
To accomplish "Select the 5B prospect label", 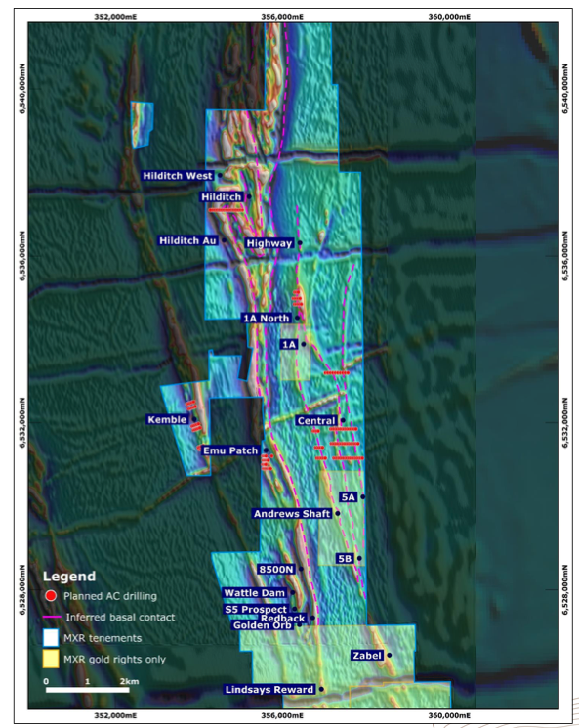I will click(345, 559).
